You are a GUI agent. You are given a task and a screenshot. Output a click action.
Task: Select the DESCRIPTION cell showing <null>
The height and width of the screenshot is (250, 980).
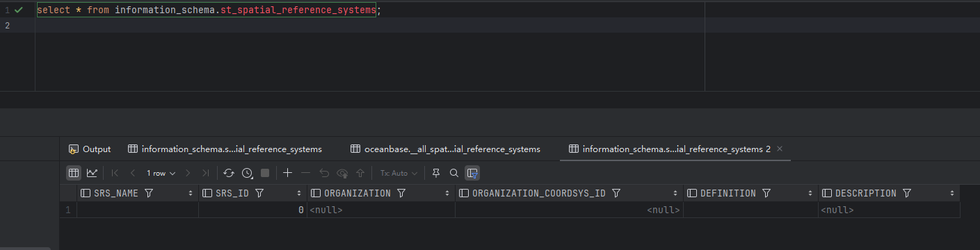tap(889, 210)
